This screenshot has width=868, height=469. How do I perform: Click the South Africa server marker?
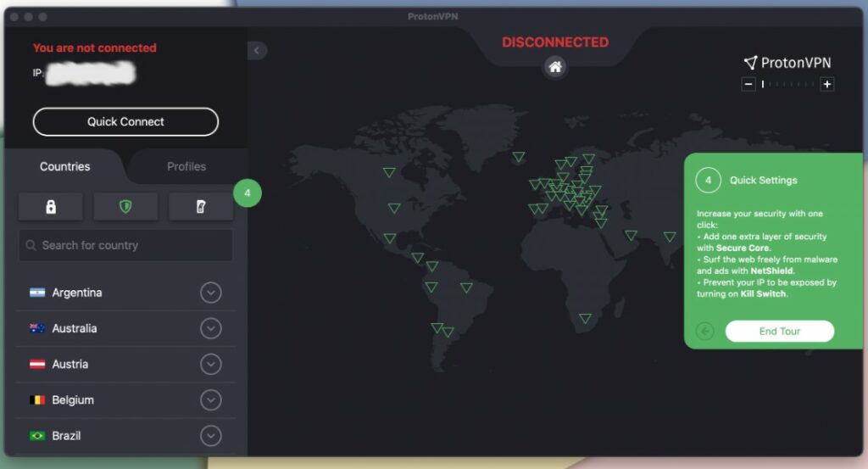[585, 318]
